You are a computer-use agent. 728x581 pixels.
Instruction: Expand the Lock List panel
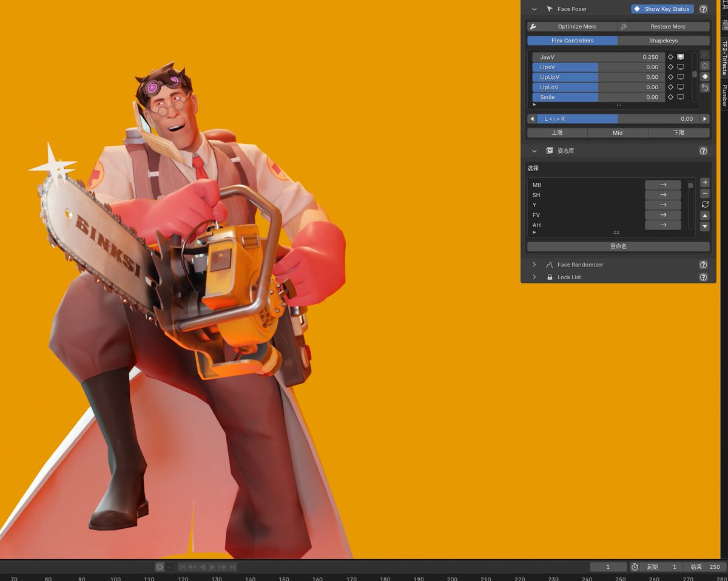[x=534, y=277]
